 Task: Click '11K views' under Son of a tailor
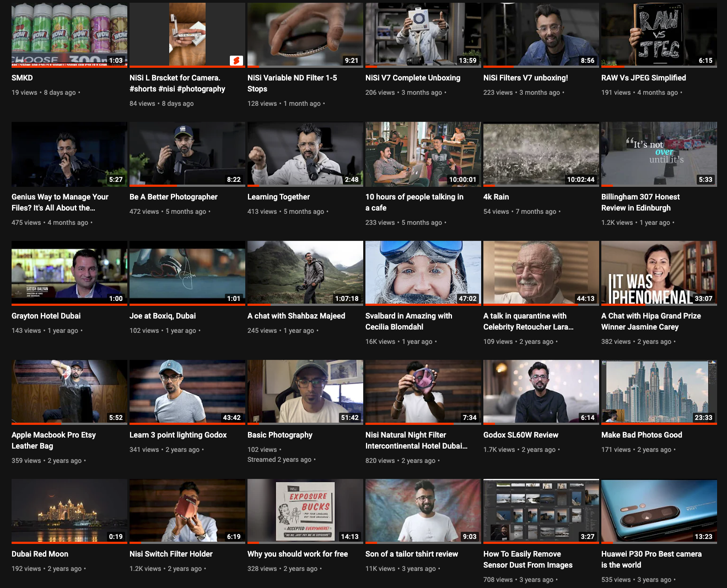pos(380,569)
